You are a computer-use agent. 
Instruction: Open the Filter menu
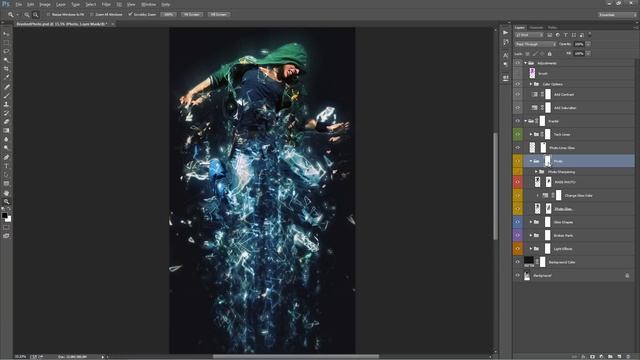click(106, 4)
